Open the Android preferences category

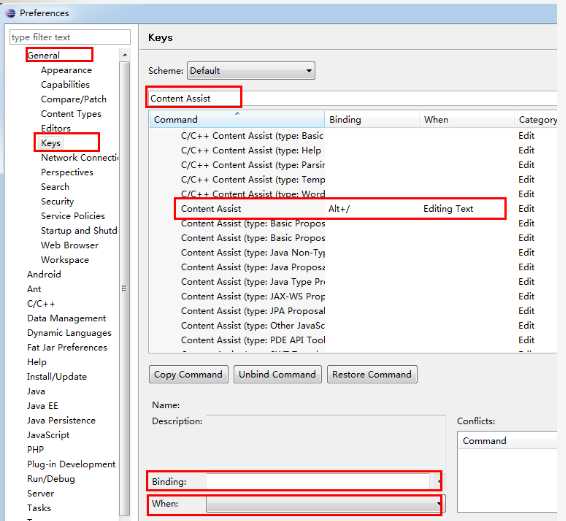click(x=44, y=274)
